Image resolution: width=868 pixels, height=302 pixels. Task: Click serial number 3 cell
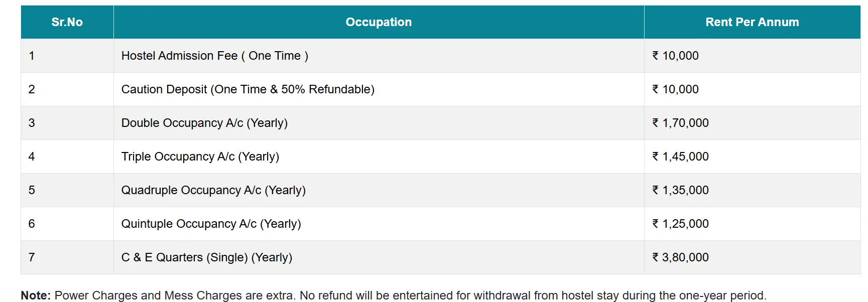[32, 123]
